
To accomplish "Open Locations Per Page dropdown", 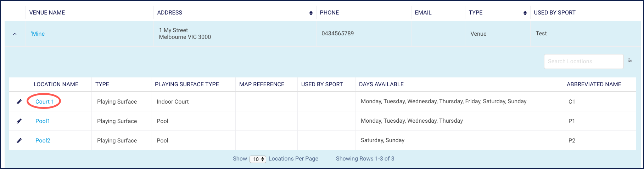I will [x=258, y=159].
